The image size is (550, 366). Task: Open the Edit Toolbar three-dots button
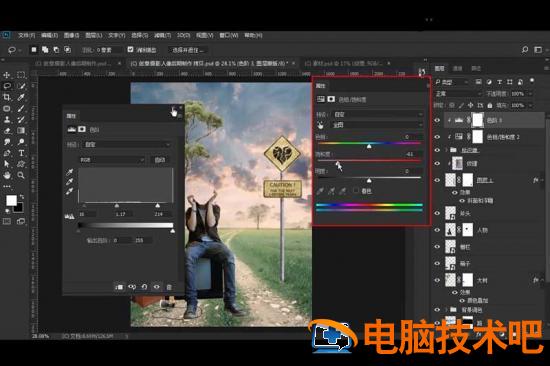(x=7, y=186)
